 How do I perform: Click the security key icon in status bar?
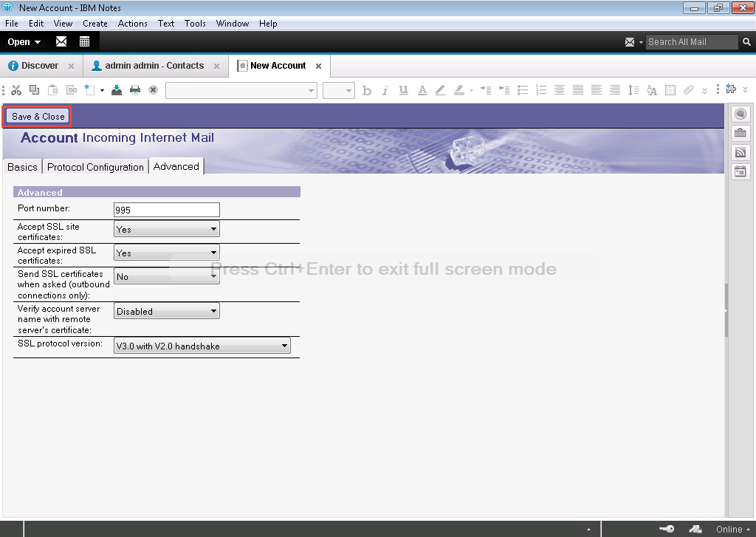click(666, 529)
